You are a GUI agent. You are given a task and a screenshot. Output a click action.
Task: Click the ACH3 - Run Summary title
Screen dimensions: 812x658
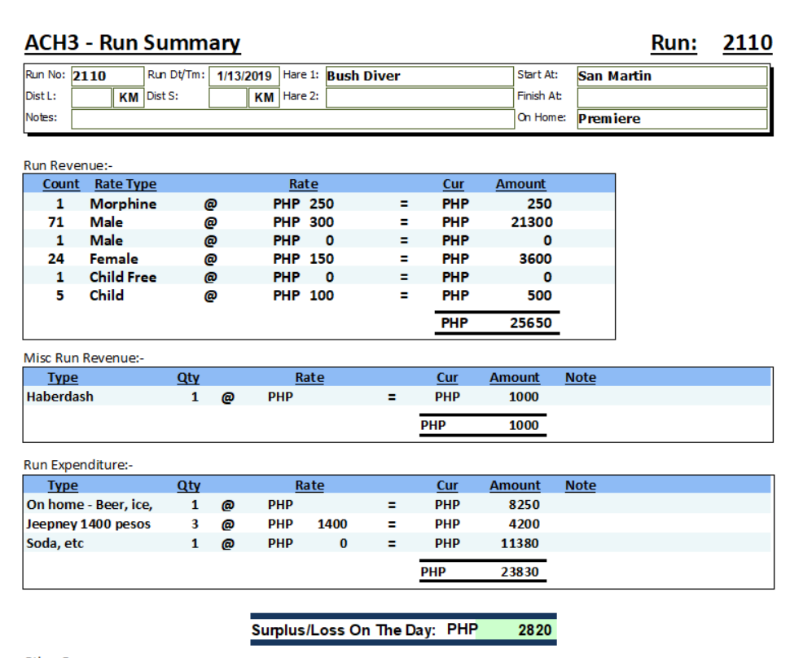[132, 43]
